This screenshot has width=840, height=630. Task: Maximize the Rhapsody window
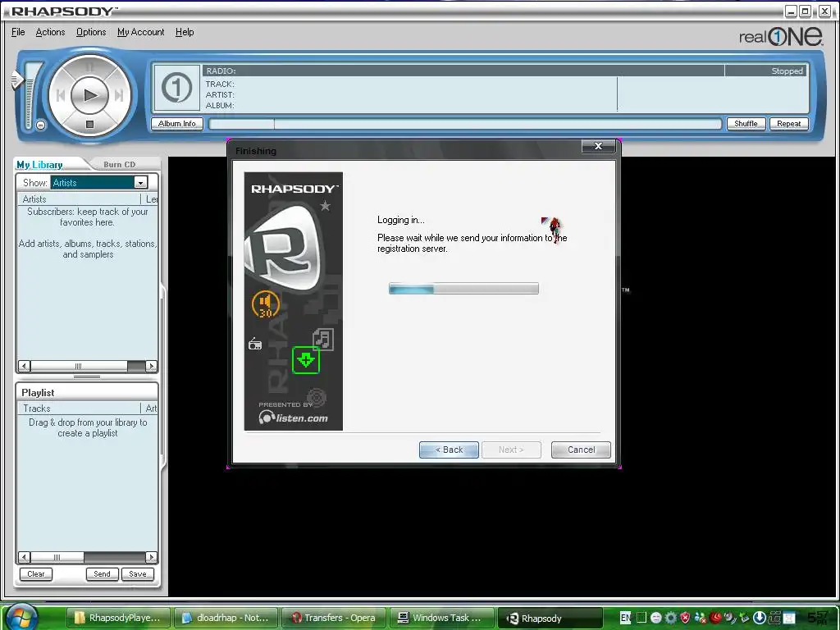[x=806, y=11]
